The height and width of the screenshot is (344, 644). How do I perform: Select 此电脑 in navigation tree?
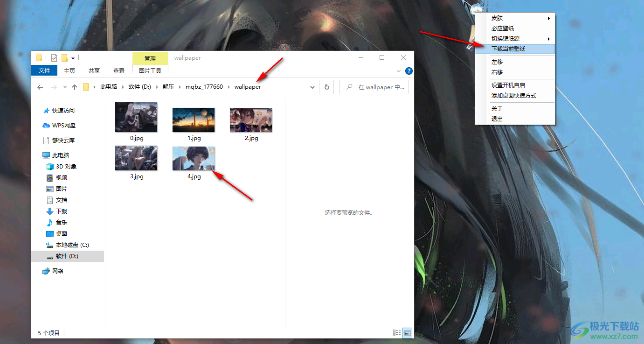[x=60, y=155]
